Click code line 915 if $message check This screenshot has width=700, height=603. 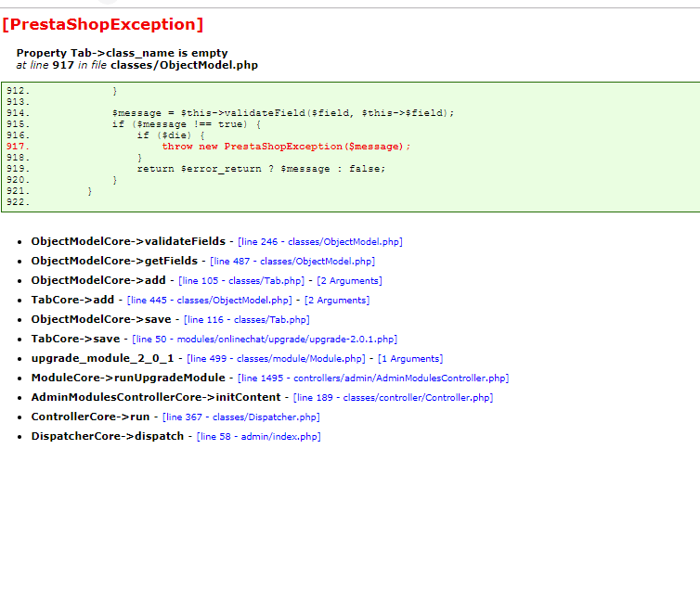click(x=187, y=124)
